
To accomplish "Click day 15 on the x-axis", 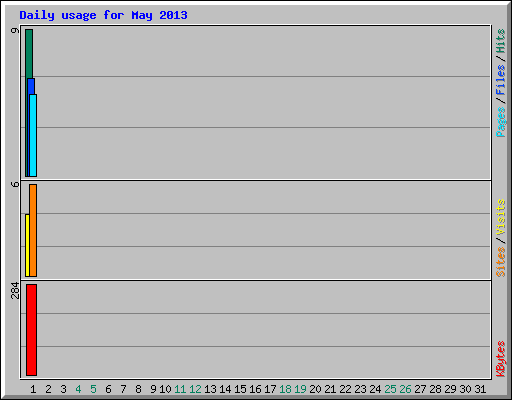I will pyautogui.click(x=240, y=389).
